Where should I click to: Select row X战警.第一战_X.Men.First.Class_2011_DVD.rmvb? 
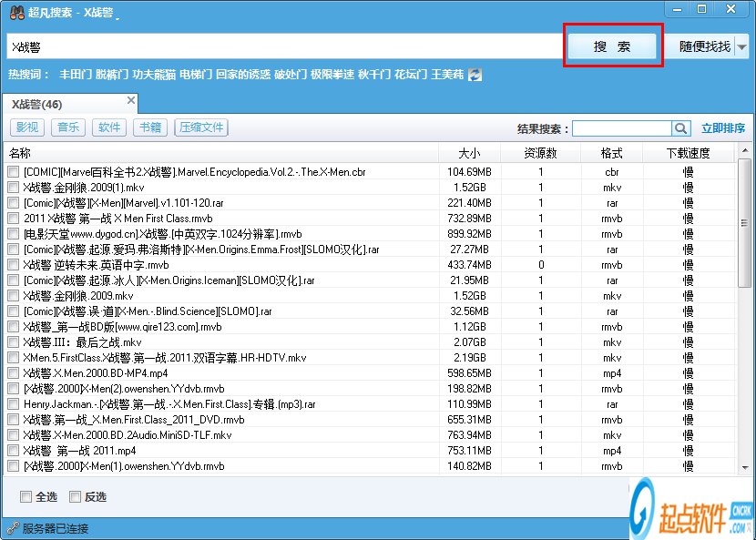[369, 420]
